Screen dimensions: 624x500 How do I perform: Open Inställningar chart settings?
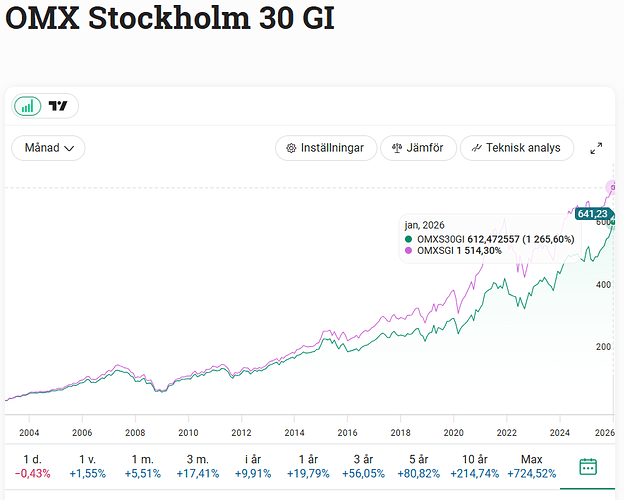click(x=326, y=148)
